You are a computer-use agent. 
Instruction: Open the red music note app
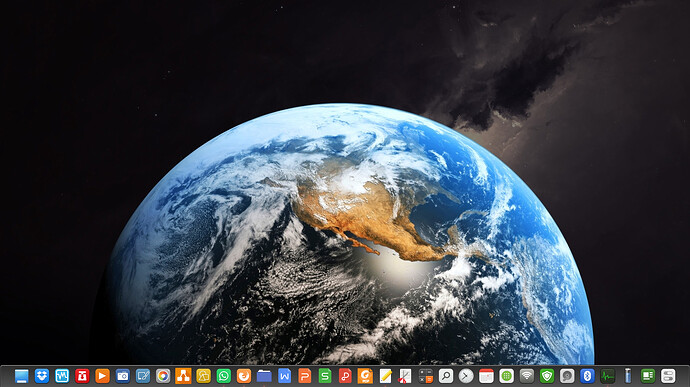click(345, 376)
